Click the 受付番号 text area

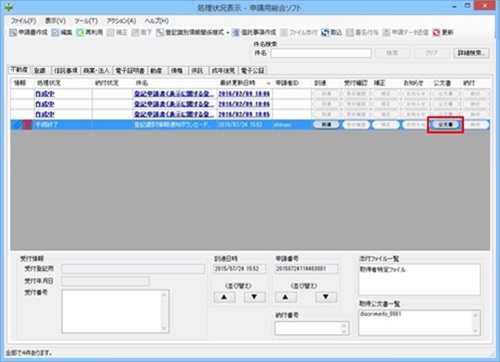[112, 311]
